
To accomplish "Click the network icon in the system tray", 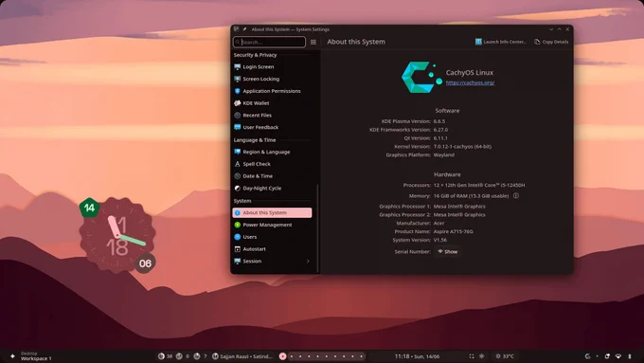I will click(x=618, y=356).
